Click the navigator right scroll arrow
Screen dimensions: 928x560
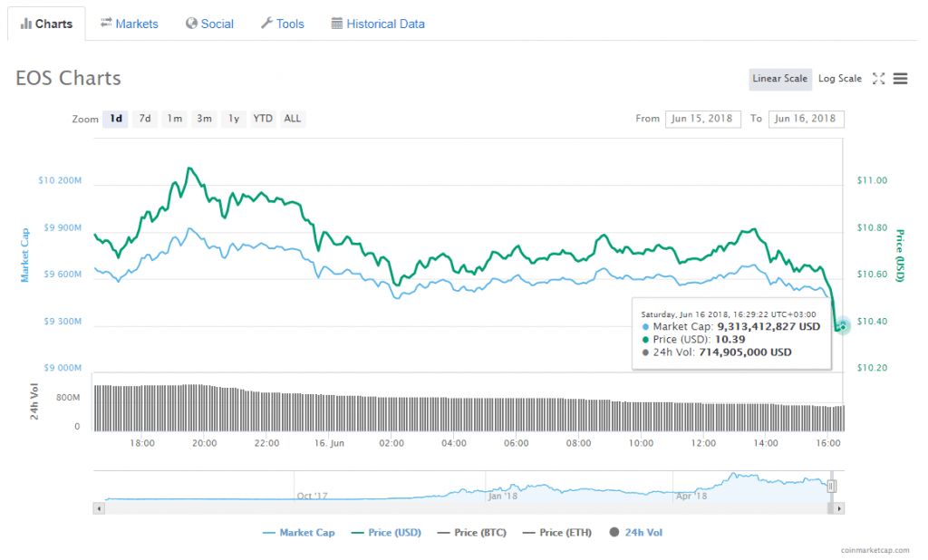coord(839,508)
